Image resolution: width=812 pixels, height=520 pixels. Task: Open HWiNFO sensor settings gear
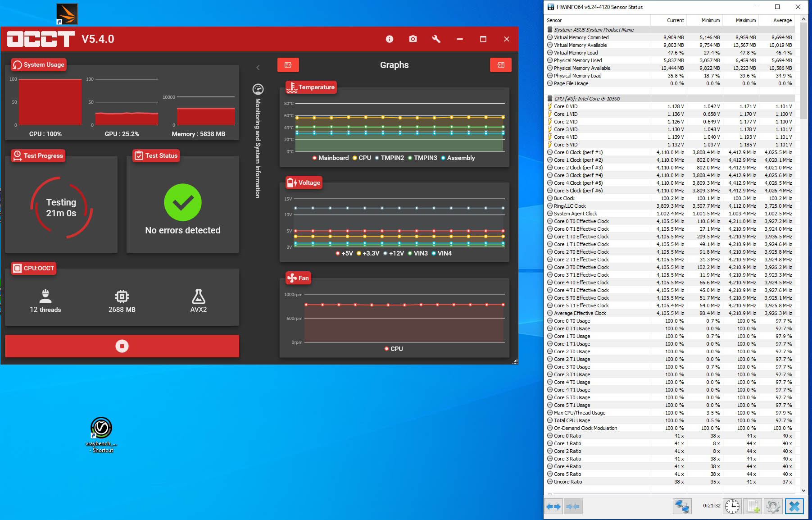click(773, 506)
